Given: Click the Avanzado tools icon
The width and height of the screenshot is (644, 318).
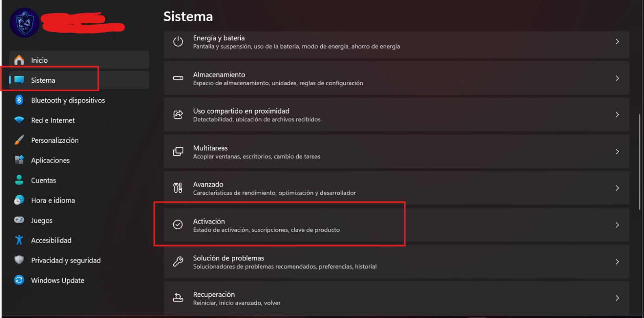Looking at the screenshot, I should point(178,188).
